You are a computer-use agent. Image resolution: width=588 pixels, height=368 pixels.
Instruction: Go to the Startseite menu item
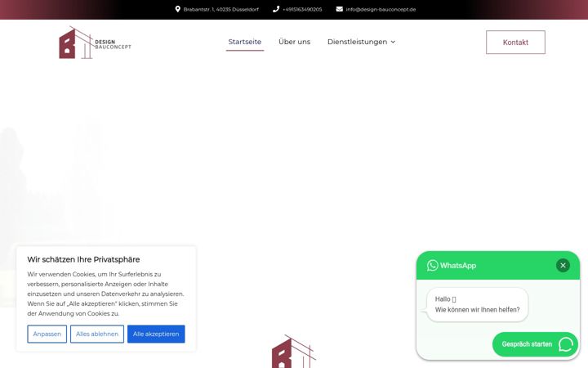(x=245, y=42)
